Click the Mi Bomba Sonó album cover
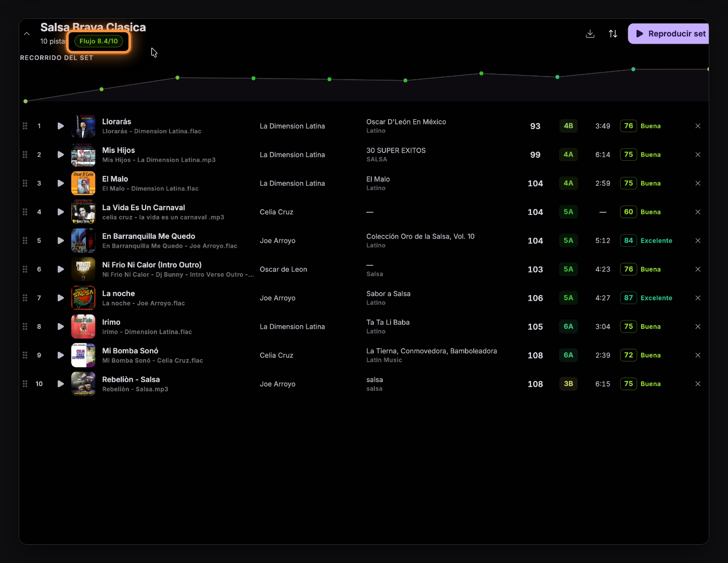728x563 pixels. (x=83, y=355)
